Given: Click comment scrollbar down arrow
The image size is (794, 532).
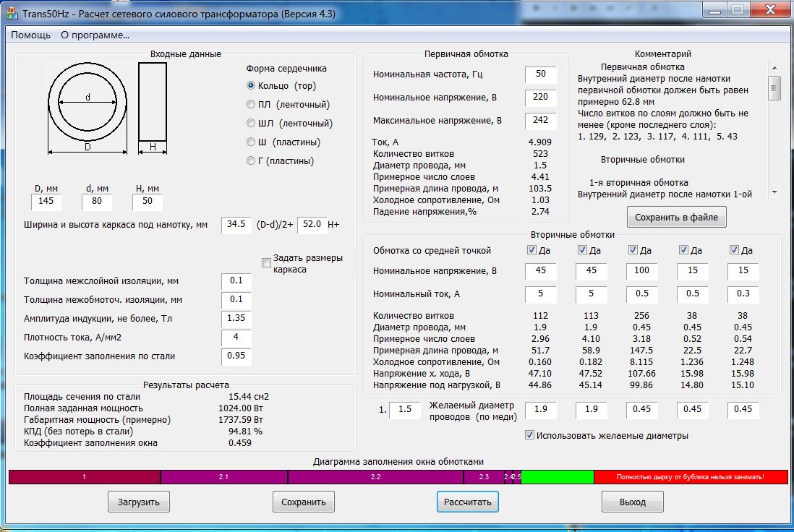Looking at the screenshot, I should click(x=774, y=192).
